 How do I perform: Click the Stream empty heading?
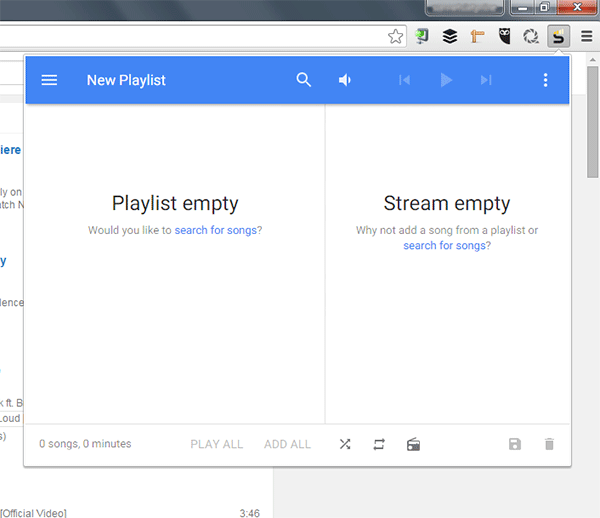(447, 204)
